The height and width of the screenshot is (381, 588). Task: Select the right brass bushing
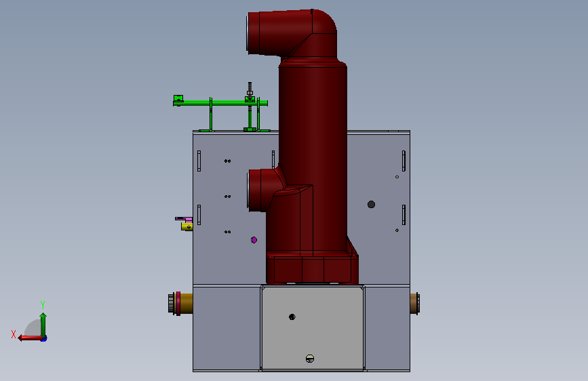(x=415, y=303)
